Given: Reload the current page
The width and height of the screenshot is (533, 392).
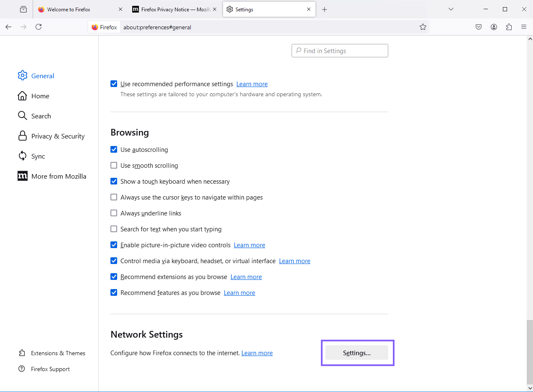Looking at the screenshot, I should point(38,27).
